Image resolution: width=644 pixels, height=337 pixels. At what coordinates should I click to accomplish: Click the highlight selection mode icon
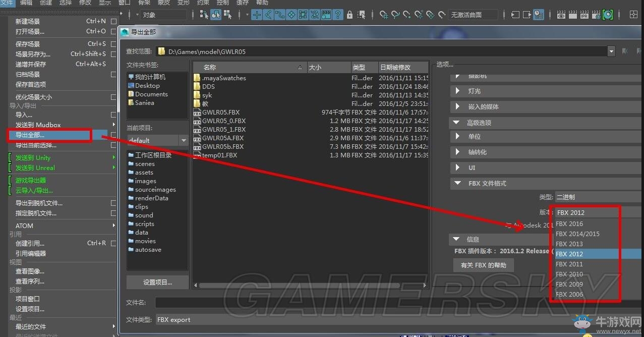(x=361, y=15)
